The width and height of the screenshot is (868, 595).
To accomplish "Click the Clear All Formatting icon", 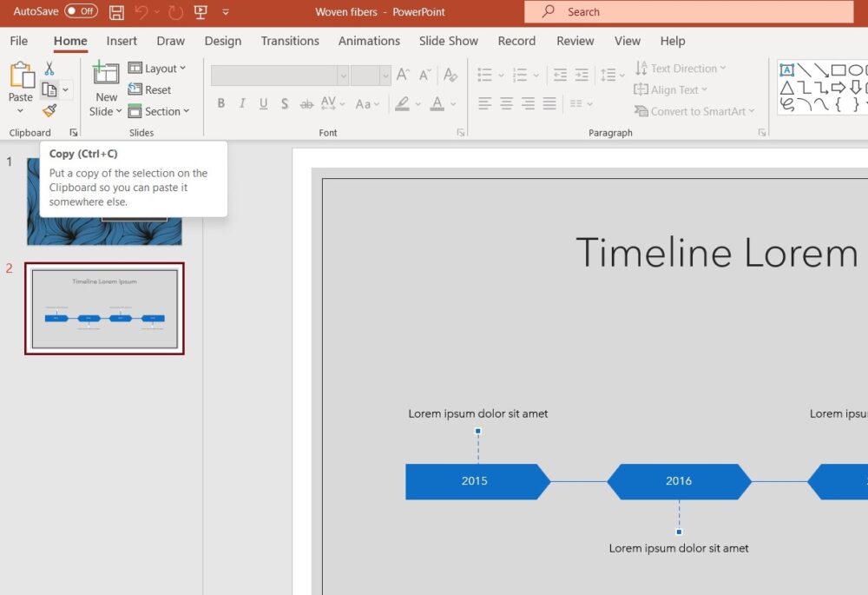I will pos(450,76).
